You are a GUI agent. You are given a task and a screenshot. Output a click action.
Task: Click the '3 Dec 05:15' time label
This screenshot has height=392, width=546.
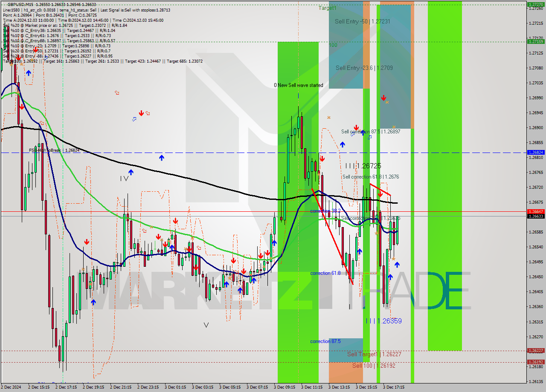click(x=230, y=387)
